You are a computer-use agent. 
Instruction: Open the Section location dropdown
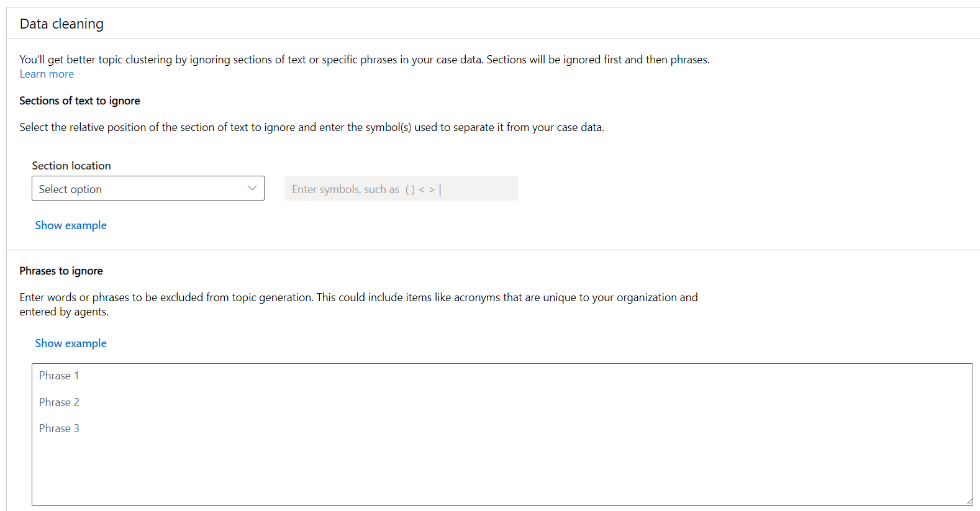point(148,188)
